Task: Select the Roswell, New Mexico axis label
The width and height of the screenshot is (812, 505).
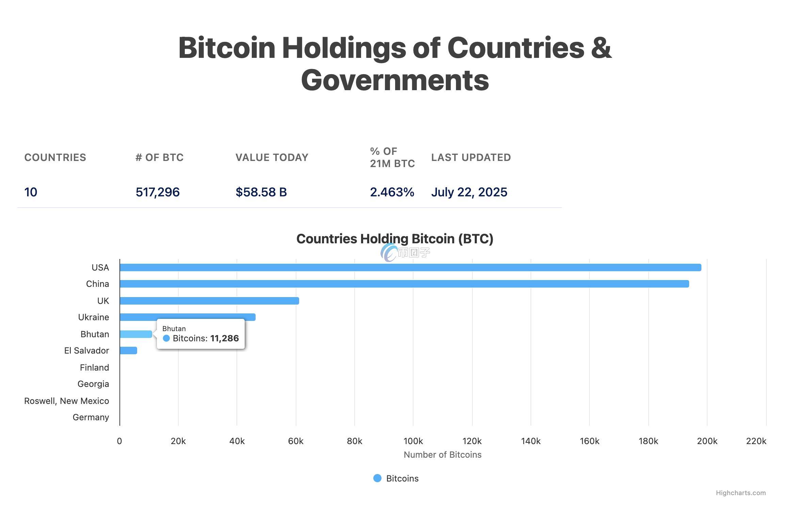Action: tap(66, 401)
